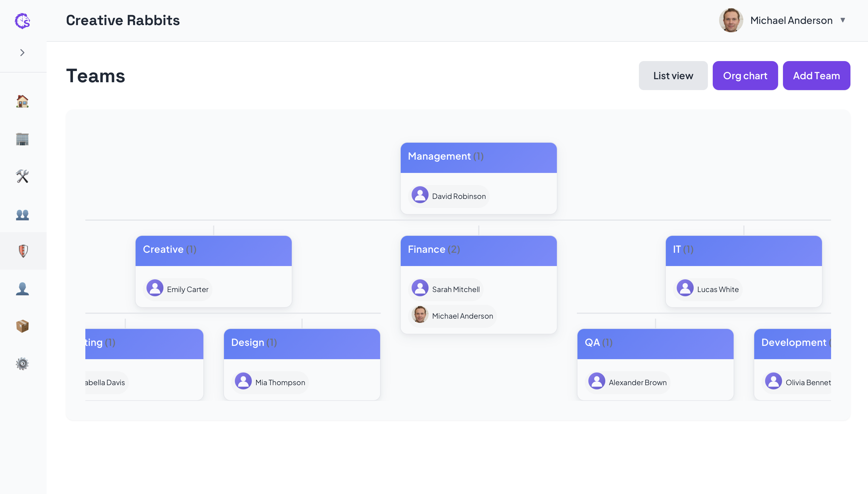Open the Design team card header

301,343
